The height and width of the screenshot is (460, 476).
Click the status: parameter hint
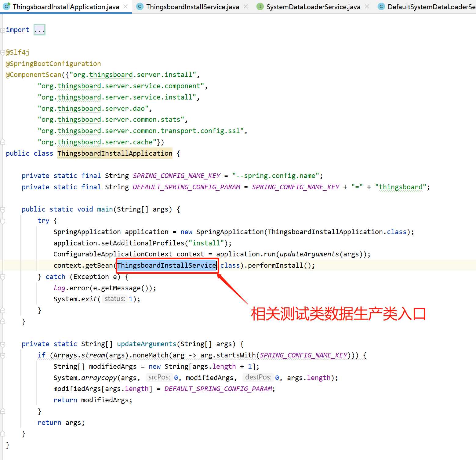[x=115, y=299]
